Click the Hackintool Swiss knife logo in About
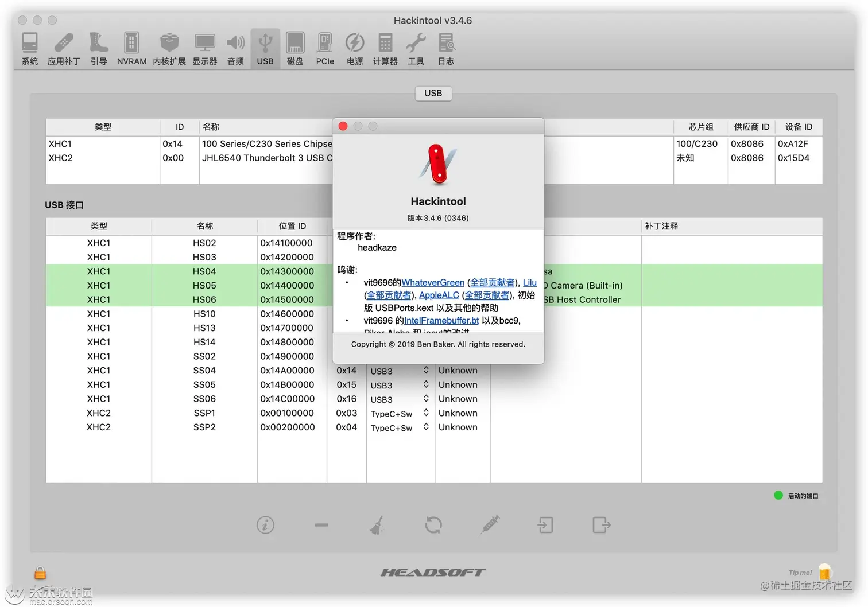The image size is (868, 607). (438, 165)
